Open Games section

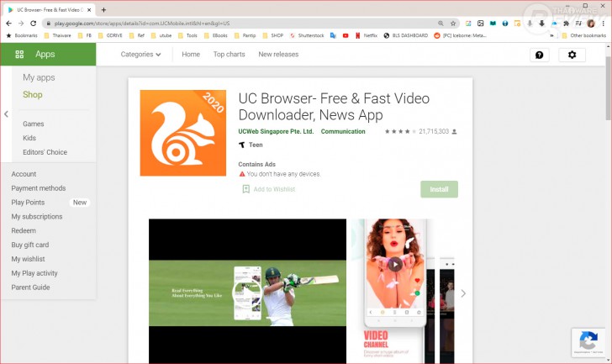pyautogui.click(x=33, y=124)
